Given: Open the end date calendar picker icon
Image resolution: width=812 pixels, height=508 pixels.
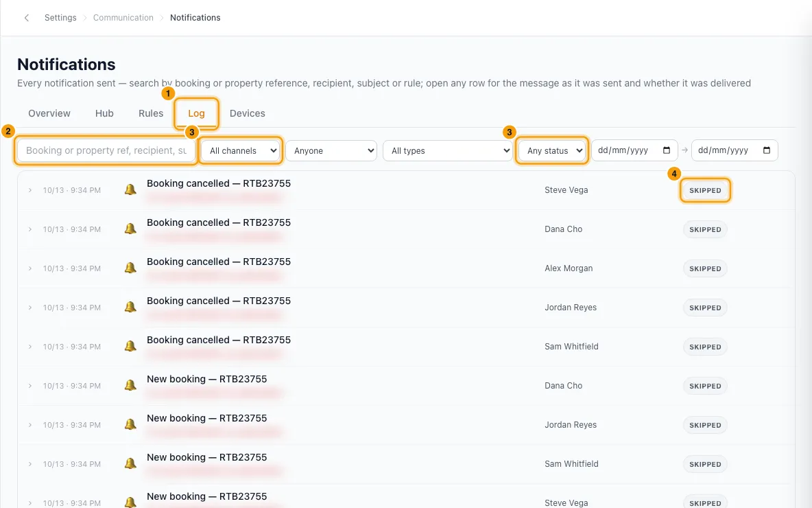Looking at the screenshot, I should [x=767, y=150].
